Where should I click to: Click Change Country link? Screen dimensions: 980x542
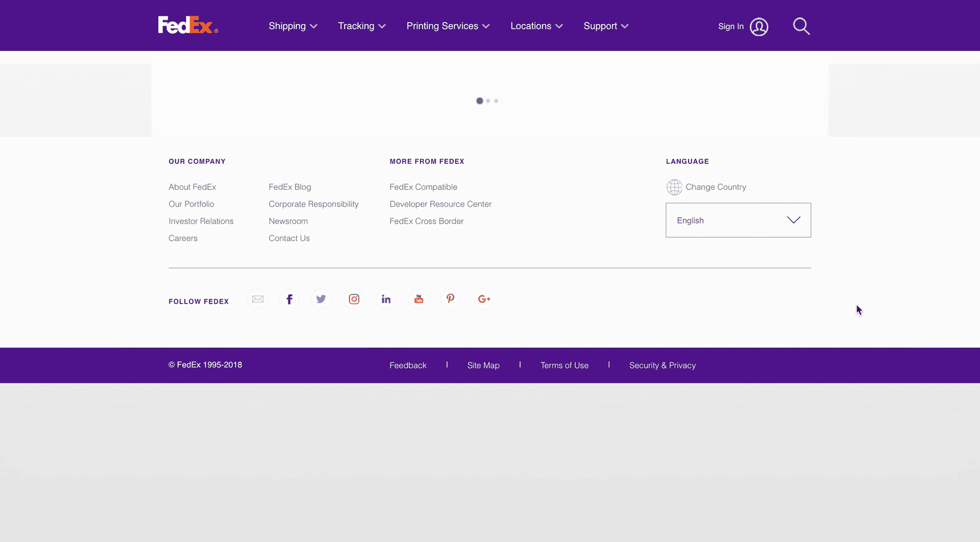pyautogui.click(x=716, y=187)
